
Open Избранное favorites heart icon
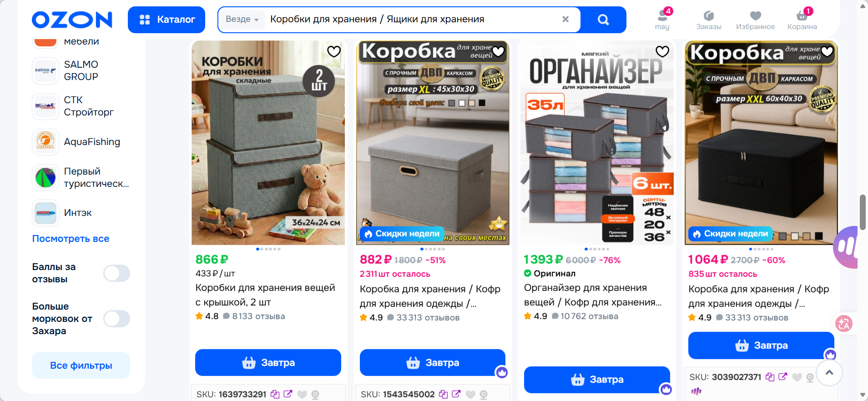(x=755, y=20)
